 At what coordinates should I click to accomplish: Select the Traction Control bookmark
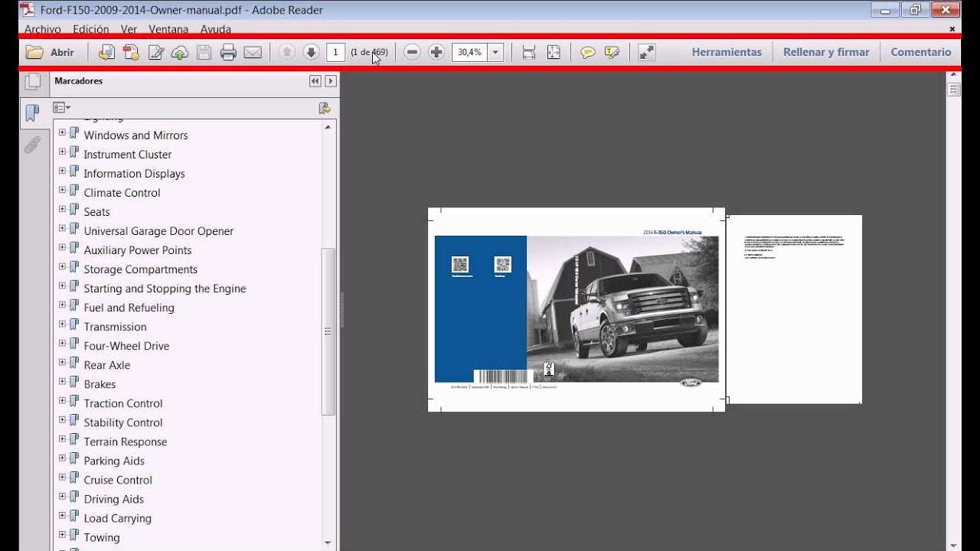coord(123,403)
